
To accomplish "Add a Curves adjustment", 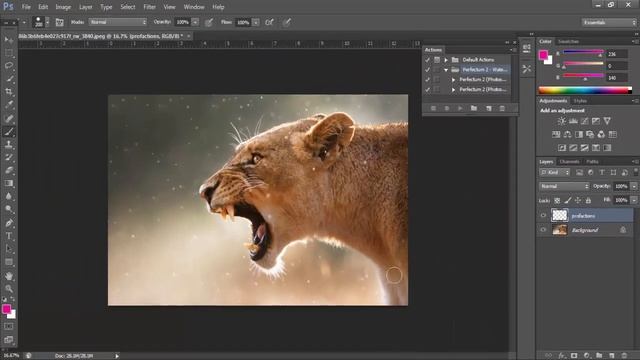I will 584,121.
